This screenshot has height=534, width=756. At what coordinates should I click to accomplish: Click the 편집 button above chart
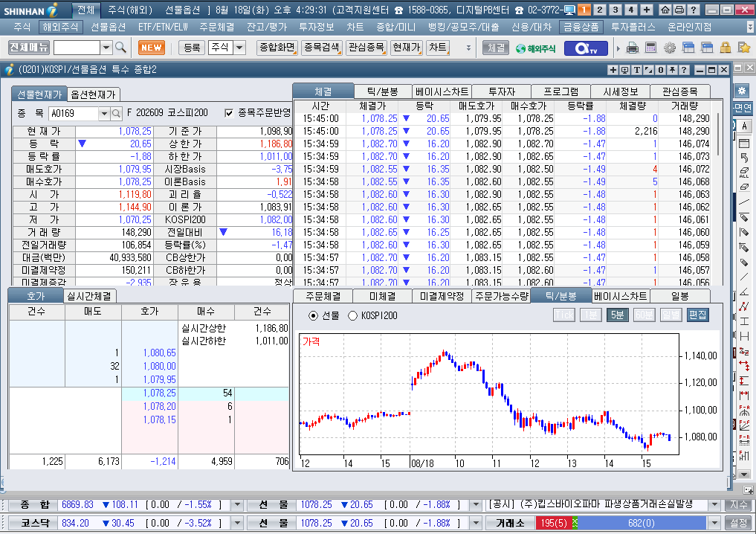point(697,315)
